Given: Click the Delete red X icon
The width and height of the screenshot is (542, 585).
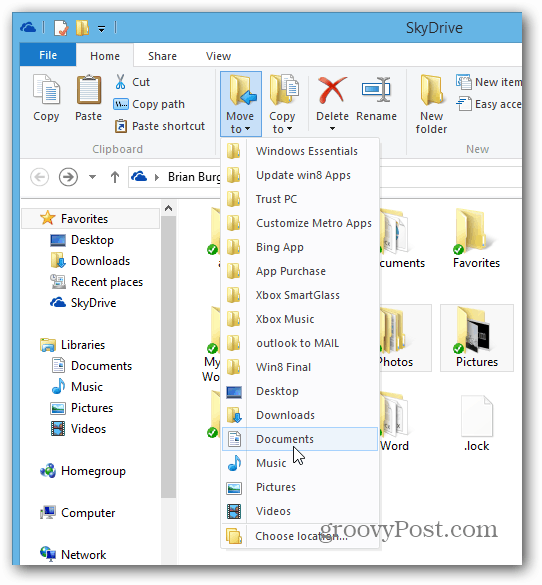Looking at the screenshot, I should coord(332,90).
